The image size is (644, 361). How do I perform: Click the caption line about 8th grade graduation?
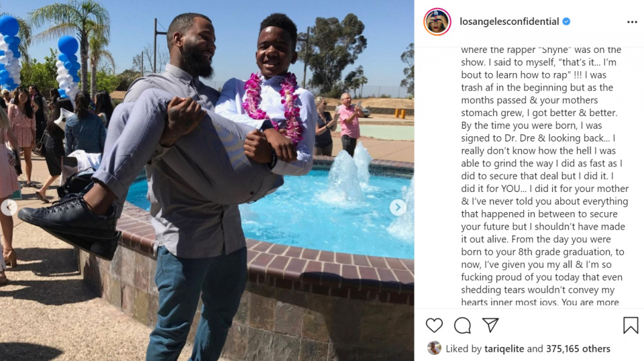click(543, 252)
